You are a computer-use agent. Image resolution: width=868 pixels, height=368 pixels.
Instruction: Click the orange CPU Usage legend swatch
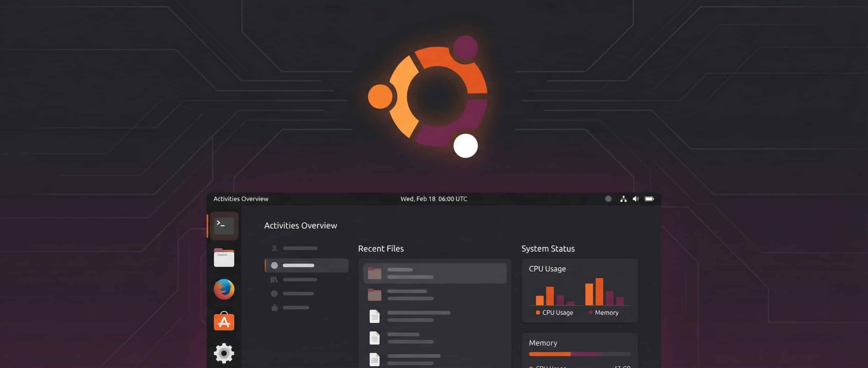click(x=538, y=312)
